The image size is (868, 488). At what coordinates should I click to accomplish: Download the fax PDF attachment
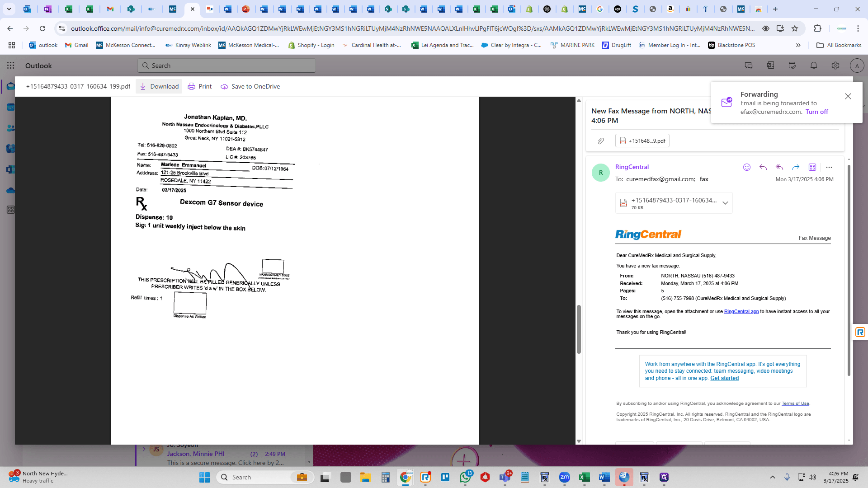coord(159,86)
